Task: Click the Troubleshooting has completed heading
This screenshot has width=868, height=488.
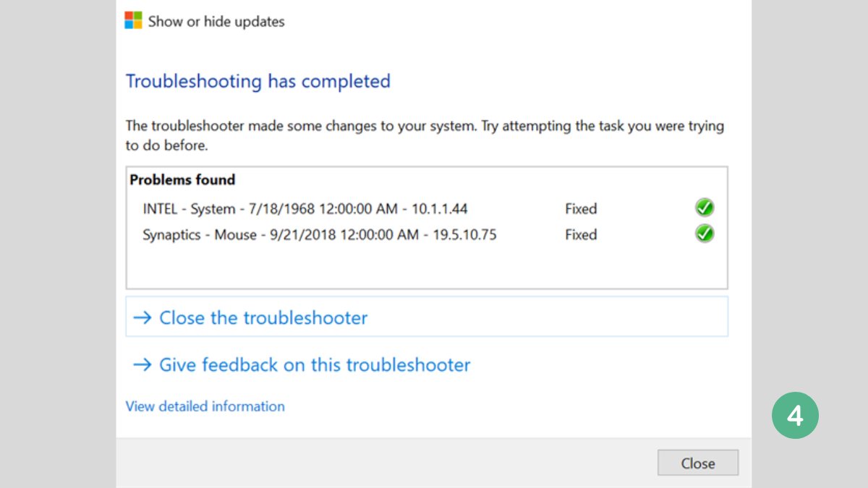Action: (x=258, y=81)
